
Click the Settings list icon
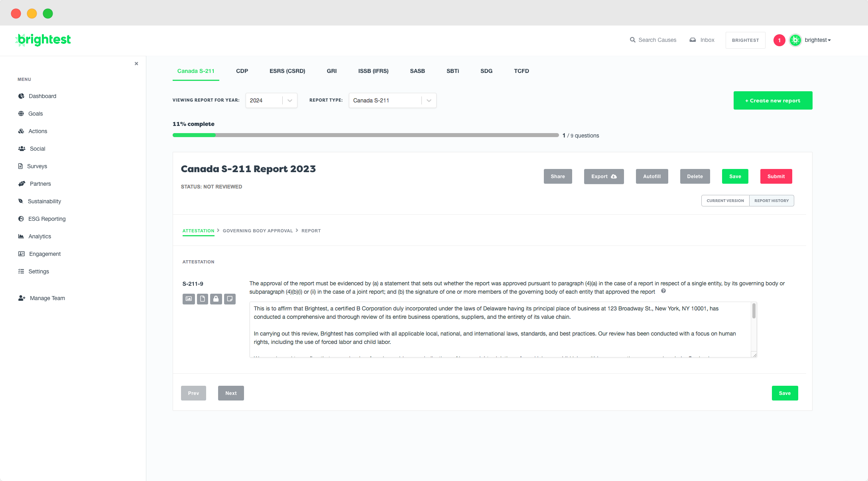[x=21, y=271]
